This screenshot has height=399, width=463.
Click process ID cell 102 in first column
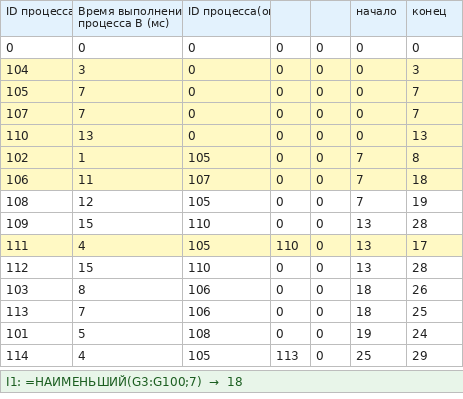click(x=36, y=158)
